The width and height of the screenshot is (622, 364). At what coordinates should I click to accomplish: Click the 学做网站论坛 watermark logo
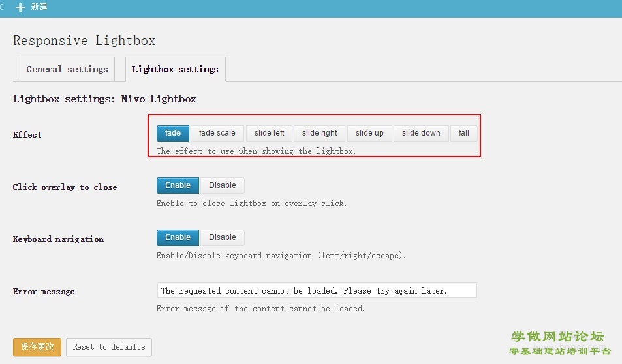(x=557, y=337)
